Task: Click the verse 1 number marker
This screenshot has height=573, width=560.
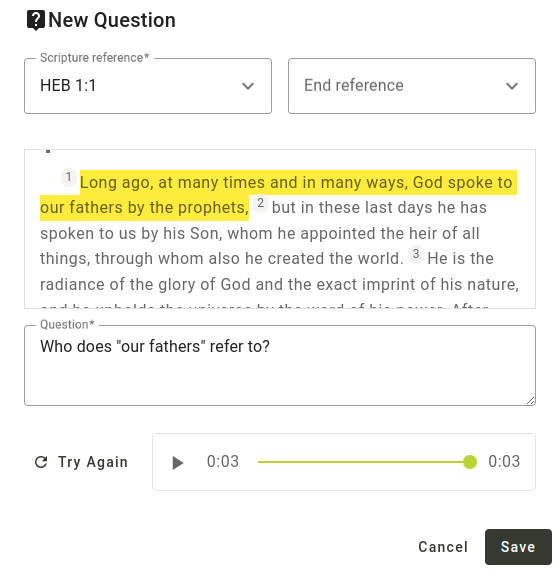Action: [x=68, y=177]
